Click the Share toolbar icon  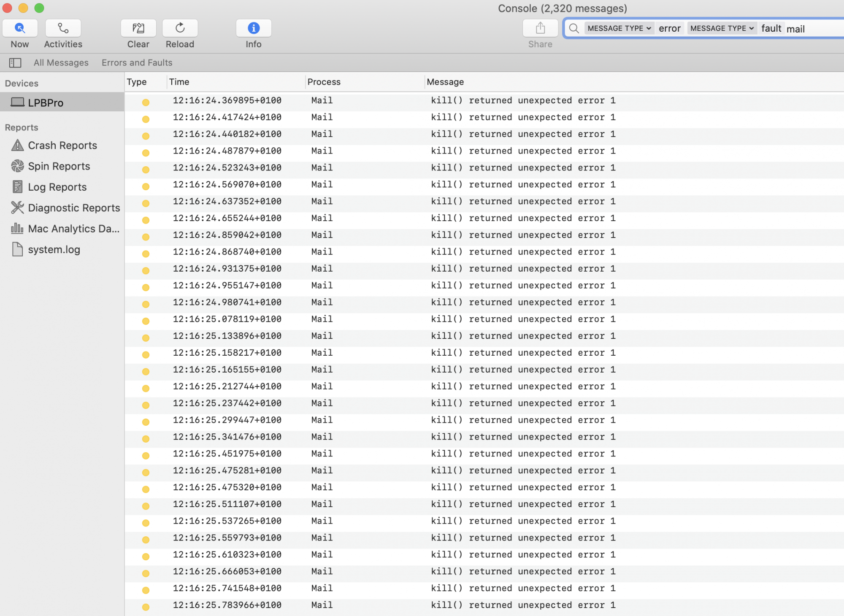pos(540,28)
